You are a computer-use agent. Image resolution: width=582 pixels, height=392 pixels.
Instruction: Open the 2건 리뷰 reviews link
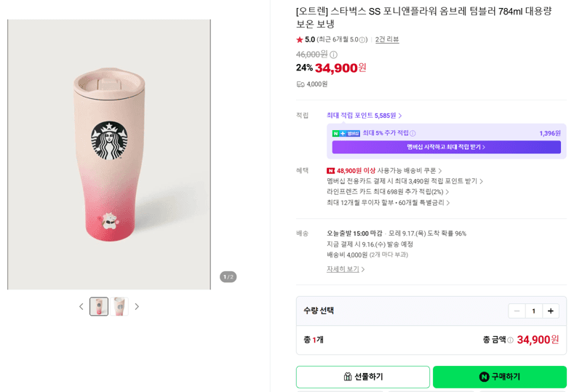387,40
